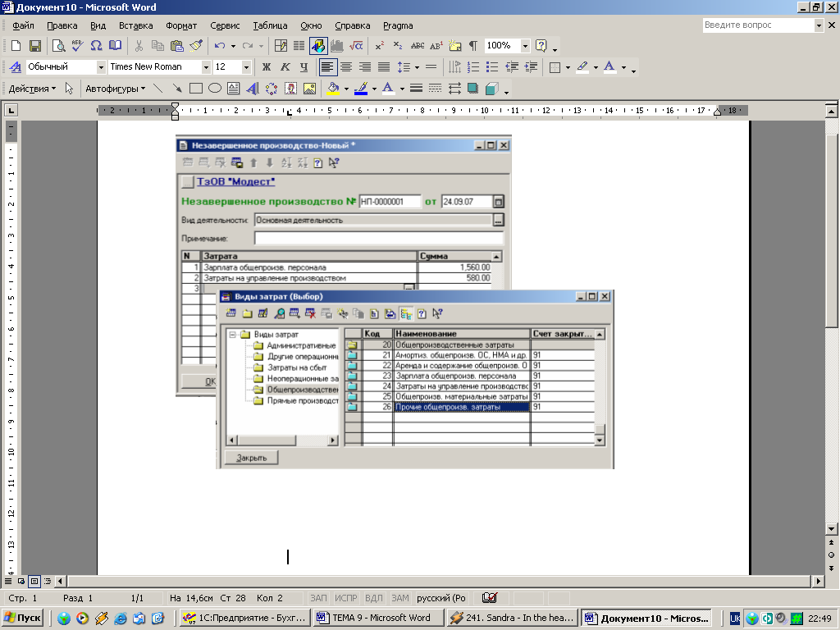The width and height of the screenshot is (840, 630).
Task: Select the Oval drawing tool
Action: pyautogui.click(x=215, y=89)
